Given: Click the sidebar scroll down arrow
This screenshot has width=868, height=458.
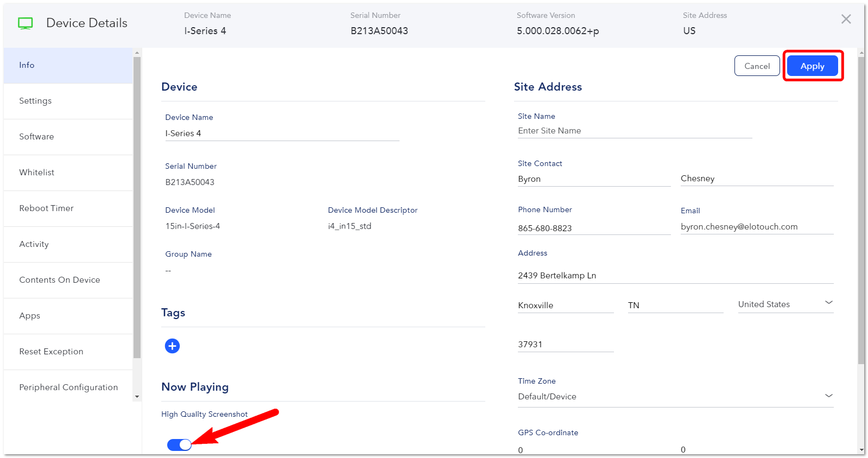Looking at the screenshot, I should click(137, 397).
